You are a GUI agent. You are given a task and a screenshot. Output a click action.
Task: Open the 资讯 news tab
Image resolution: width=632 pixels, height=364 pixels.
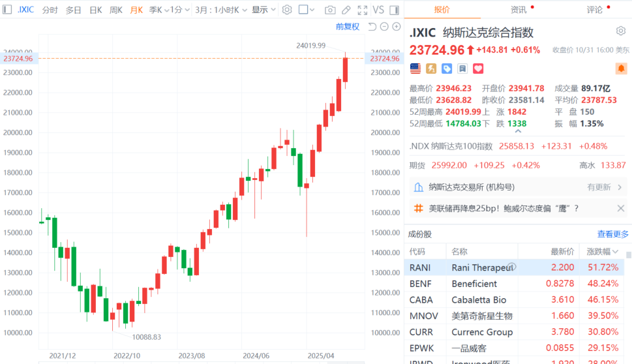pyautogui.click(x=519, y=10)
